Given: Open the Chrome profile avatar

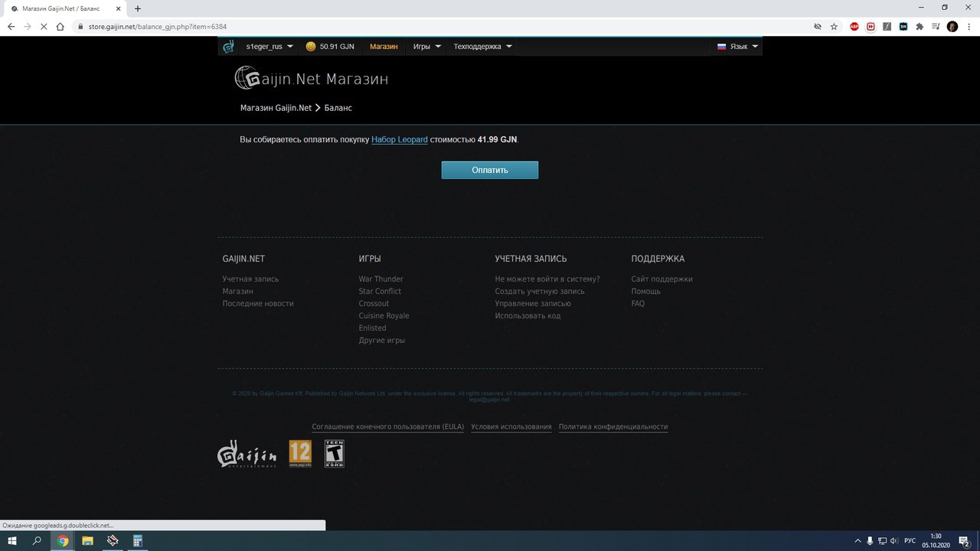Looking at the screenshot, I should coord(952,26).
